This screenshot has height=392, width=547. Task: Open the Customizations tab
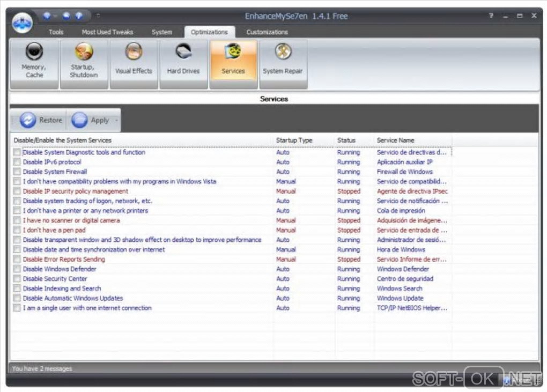[x=267, y=32]
